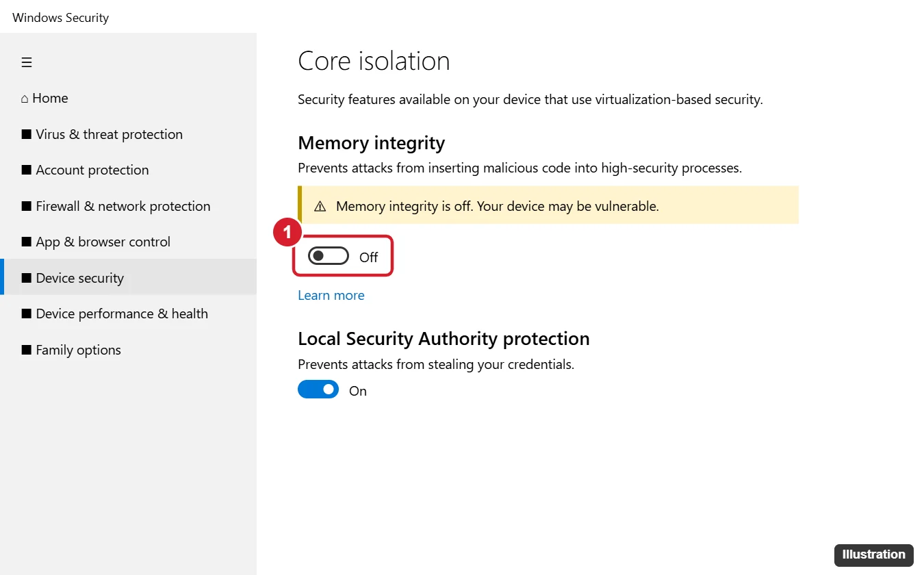Click the 'Prevents attacks from inserting malicious code' description

pyautogui.click(x=520, y=168)
